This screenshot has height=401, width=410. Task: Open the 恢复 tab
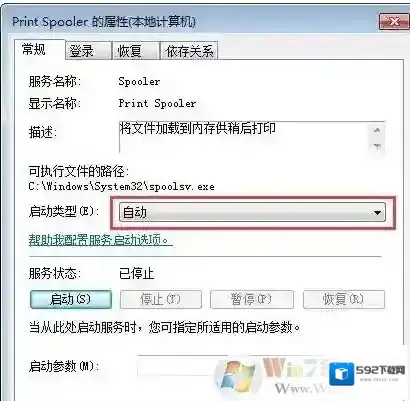pyautogui.click(x=136, y=51)
